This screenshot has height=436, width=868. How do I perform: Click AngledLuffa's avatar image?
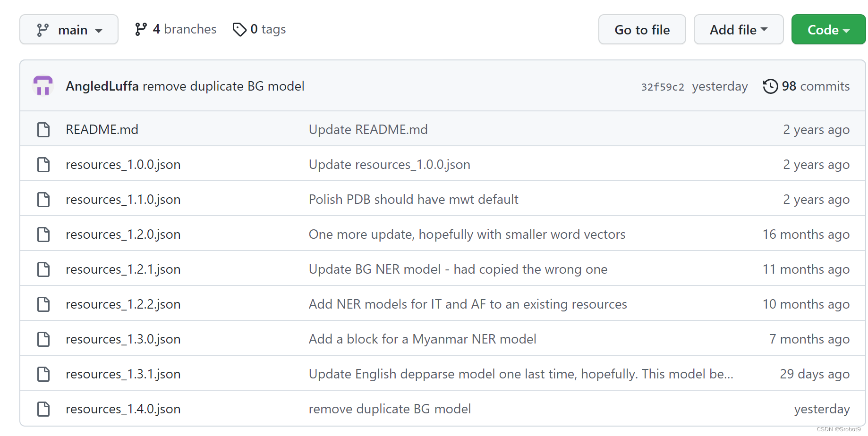click(43, 86)
